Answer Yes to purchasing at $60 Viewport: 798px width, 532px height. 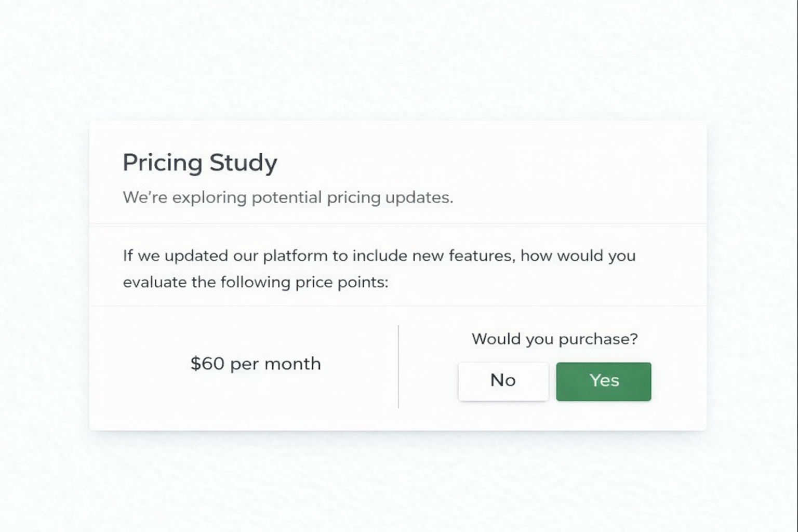(603, 381)
